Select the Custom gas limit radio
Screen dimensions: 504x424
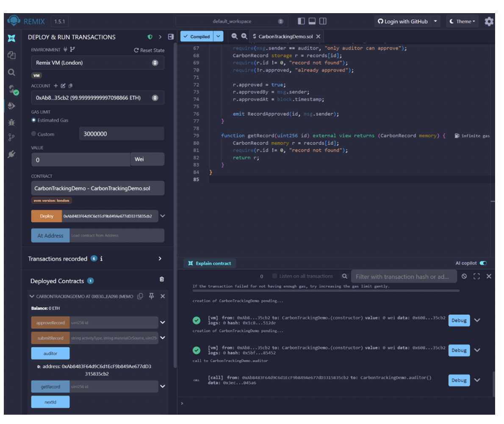pyautogui.click(x=33, y=134)
